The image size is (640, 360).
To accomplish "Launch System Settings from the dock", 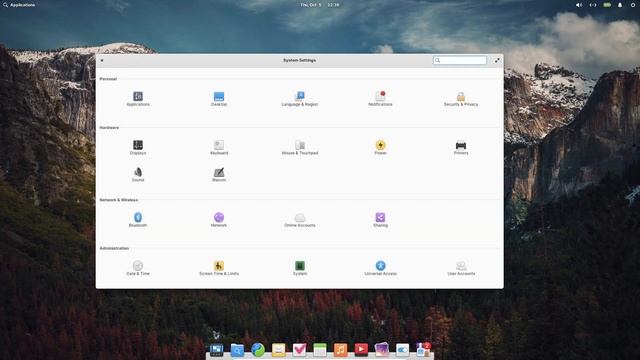I will (402, 350).
